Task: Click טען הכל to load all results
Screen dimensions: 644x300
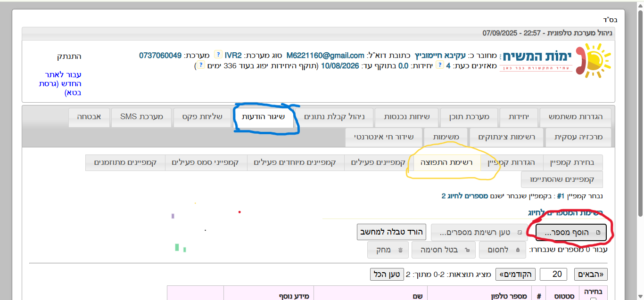Action: tap(388, 274)
